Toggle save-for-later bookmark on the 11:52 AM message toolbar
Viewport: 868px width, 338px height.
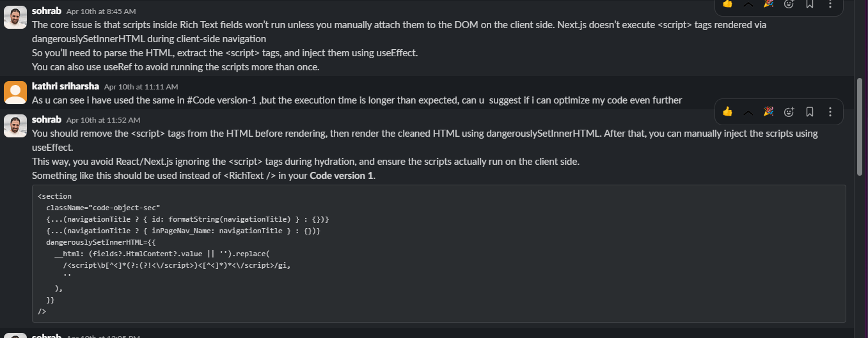coord(810,112)
